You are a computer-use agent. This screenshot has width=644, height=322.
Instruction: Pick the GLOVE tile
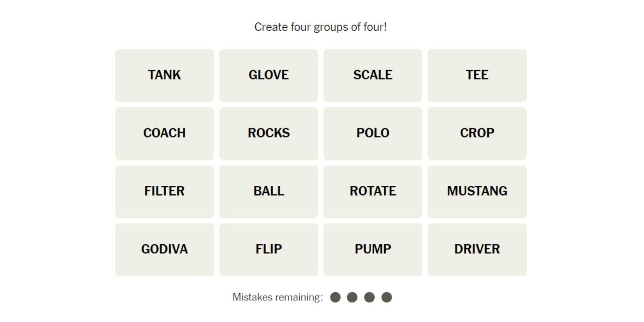tap(269, 75)
